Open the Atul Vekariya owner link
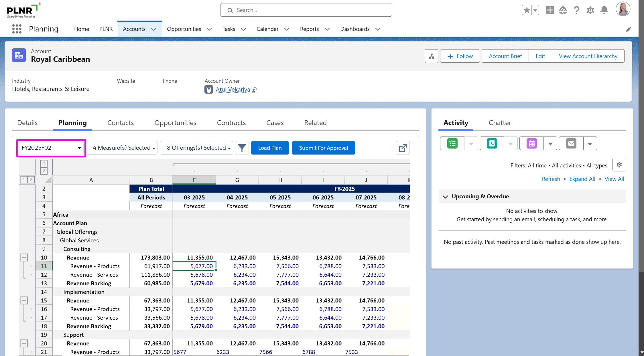Screen dimensions: 644x356 (233, 90)
